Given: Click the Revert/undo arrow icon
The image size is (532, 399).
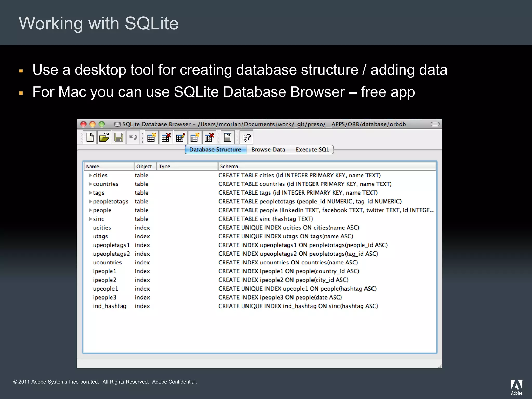Looking at the screenshot, I should (133, 137).
